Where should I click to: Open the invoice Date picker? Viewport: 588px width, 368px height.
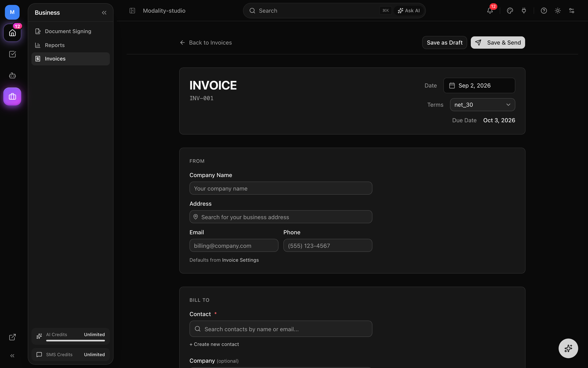coord(479,85)
